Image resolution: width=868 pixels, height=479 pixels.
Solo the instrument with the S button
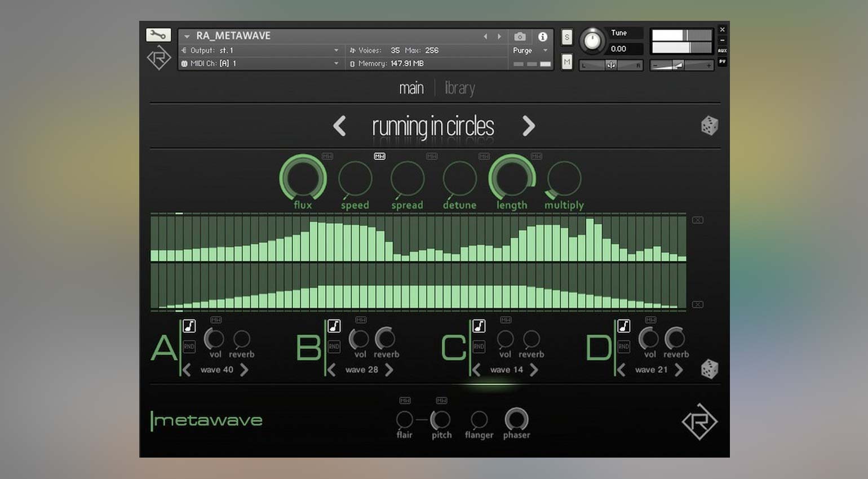point(567,38)
